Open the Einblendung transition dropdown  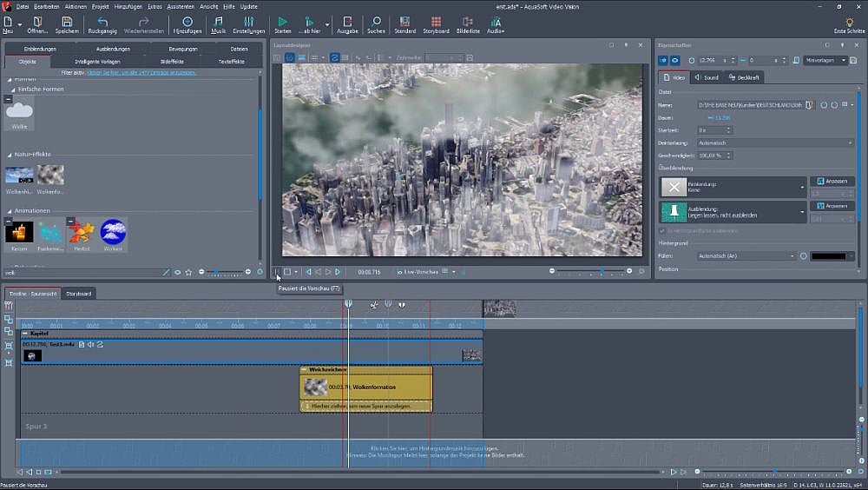coord(803,186)
